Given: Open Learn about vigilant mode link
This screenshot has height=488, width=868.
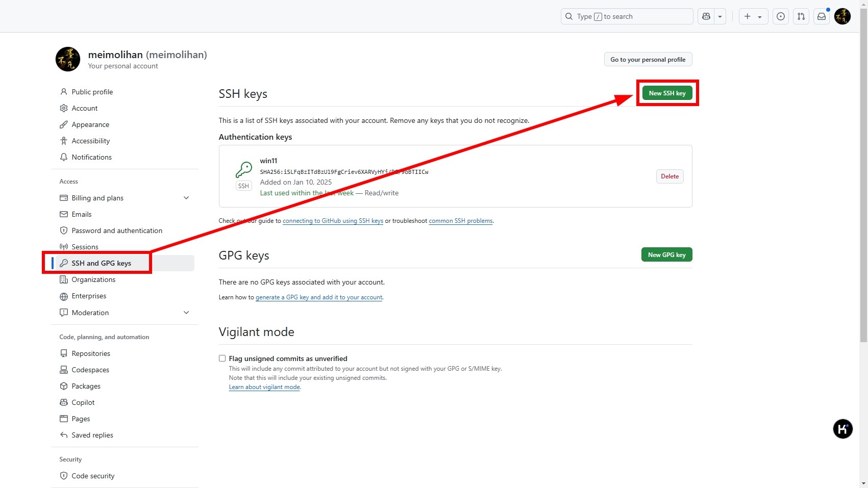Looking at the screenshot, I should pyautogui.click(x=264, y=387).
